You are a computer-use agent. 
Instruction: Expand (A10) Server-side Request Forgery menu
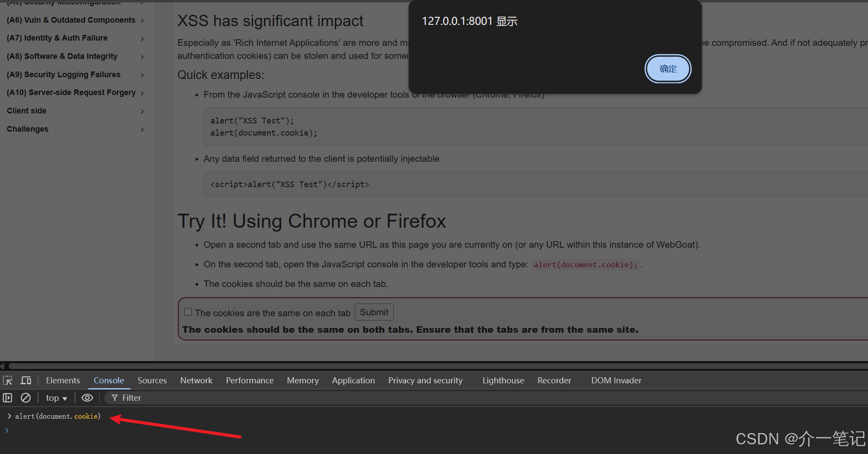75,92
